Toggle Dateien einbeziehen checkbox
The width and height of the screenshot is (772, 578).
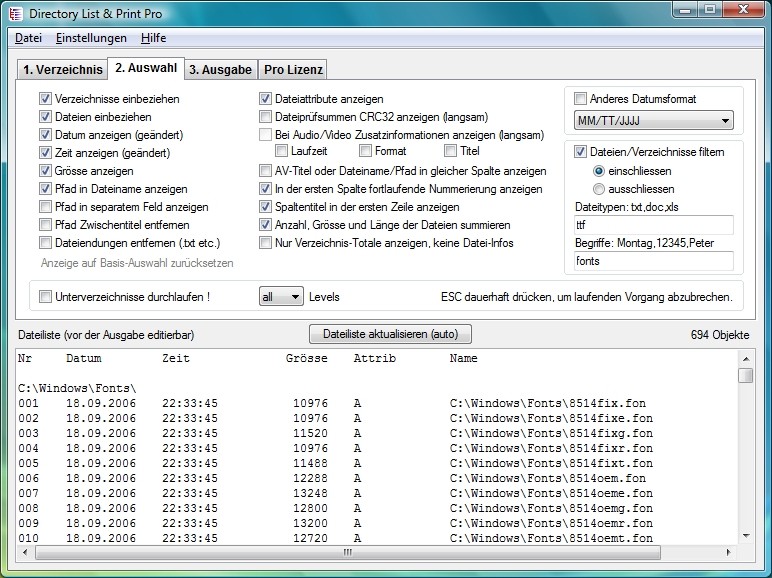point(45,117)
